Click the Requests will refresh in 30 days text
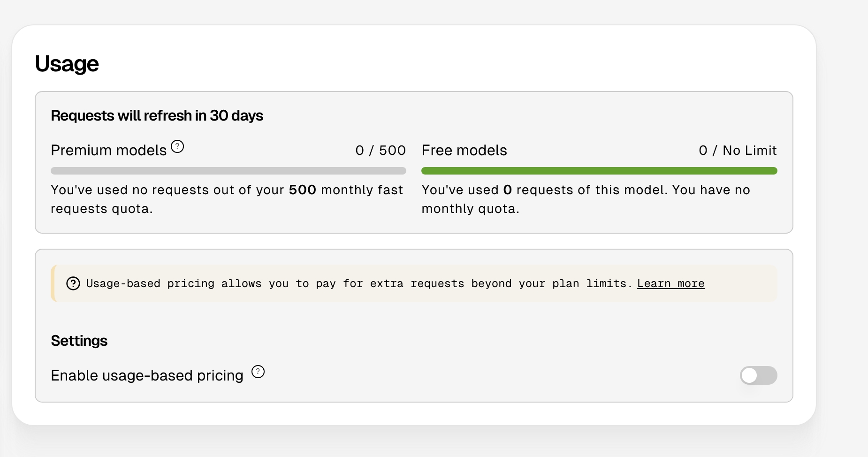This screenshot has height=457, width=868. click(x=157, y=115)
